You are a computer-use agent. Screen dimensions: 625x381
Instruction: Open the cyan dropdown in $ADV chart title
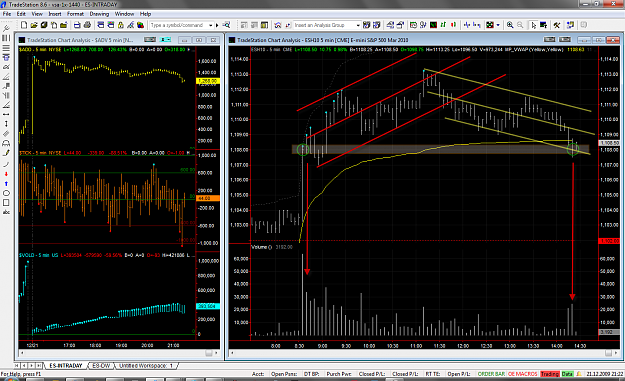(x=165, y=40)
